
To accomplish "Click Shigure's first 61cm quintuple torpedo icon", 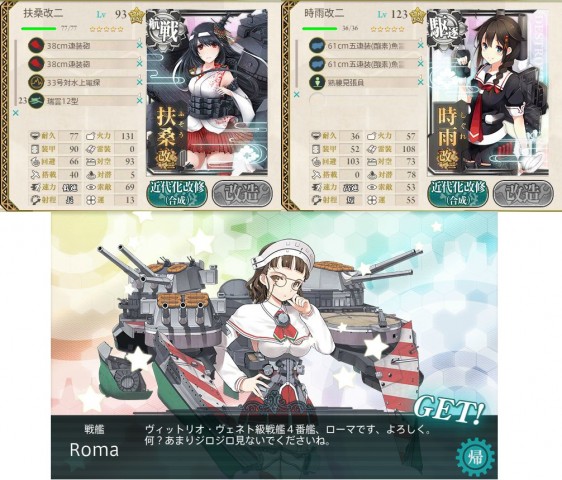I will [x=317, y=46].
